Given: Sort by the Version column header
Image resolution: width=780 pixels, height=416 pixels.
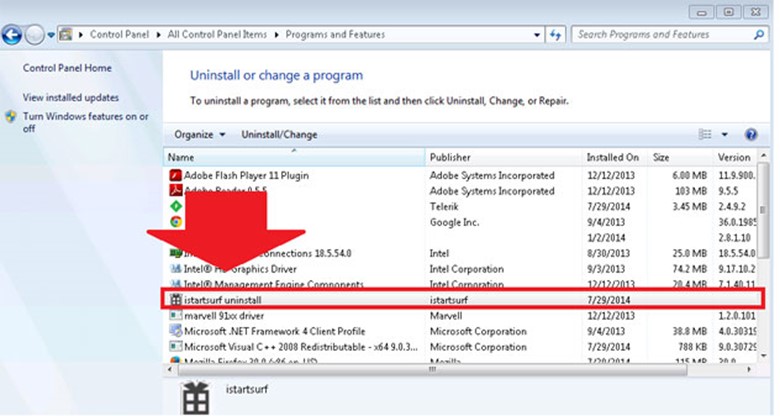Looking at the screenshot, I should (734, 157).
